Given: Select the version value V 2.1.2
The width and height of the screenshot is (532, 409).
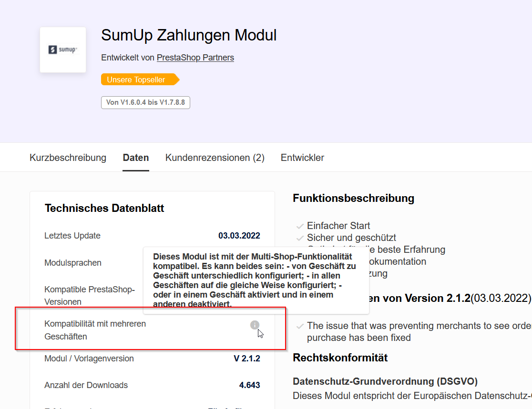Looking at the screenshot, I should pyautogui.click(x=247, y=359).
